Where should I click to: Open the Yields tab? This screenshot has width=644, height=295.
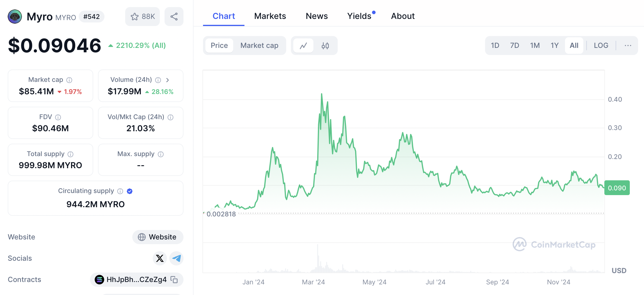coord(359,16)
